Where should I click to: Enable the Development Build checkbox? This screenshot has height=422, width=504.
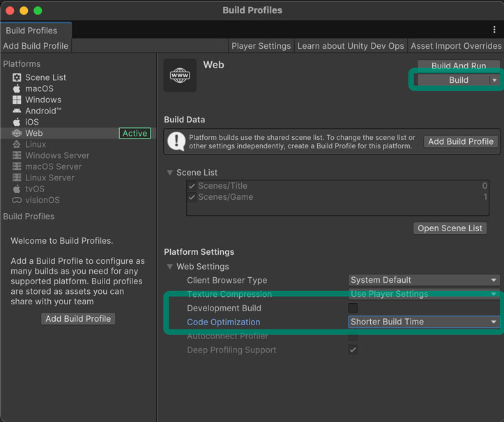353,308
